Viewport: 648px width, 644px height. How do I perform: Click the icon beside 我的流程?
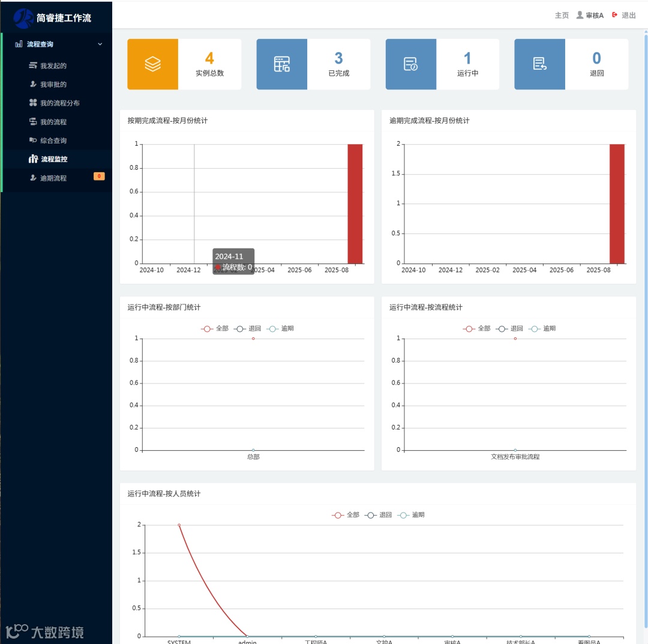[x=33, y=121]
